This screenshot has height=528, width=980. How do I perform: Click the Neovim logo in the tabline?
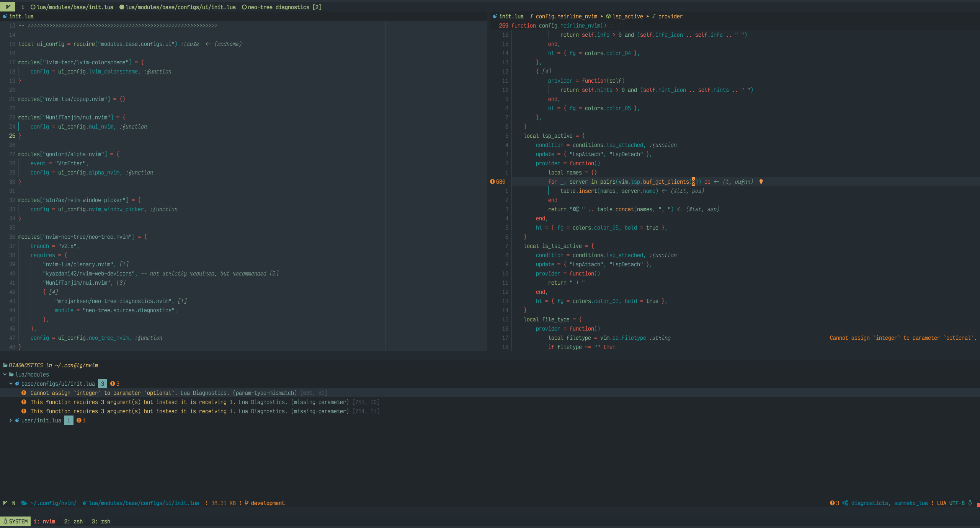(x=8, y=7)
